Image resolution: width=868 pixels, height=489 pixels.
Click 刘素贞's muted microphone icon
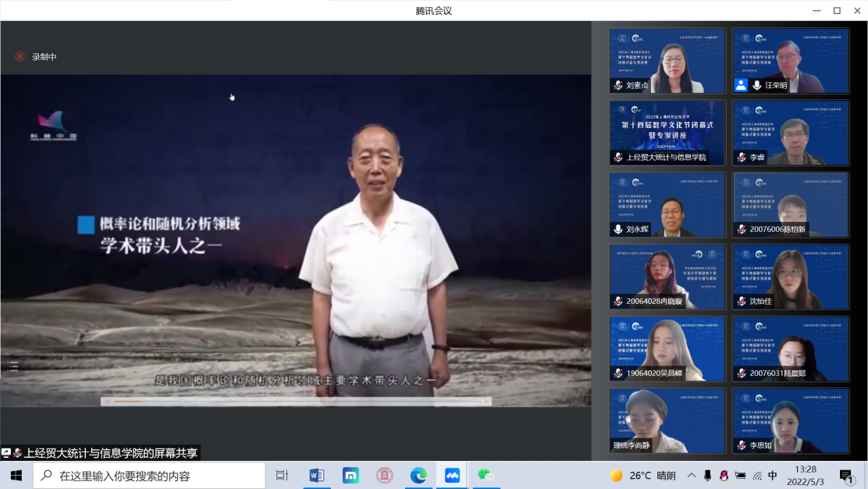[x=618, y=85]
